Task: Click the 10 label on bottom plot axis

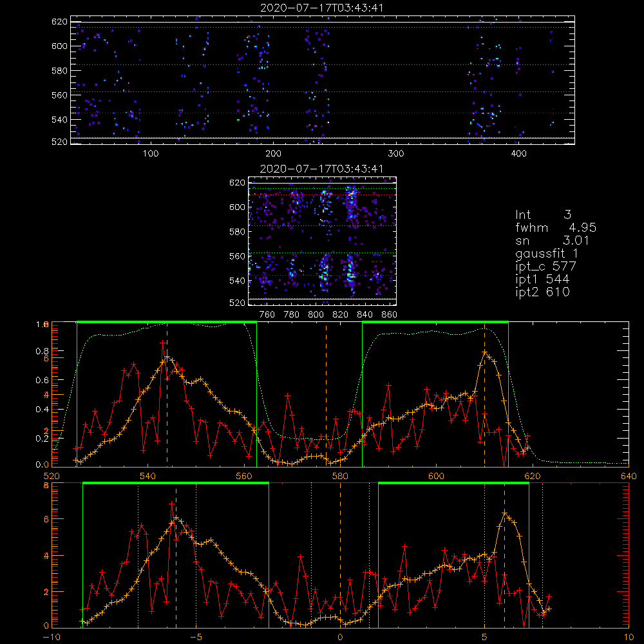Action: [629, 638]
